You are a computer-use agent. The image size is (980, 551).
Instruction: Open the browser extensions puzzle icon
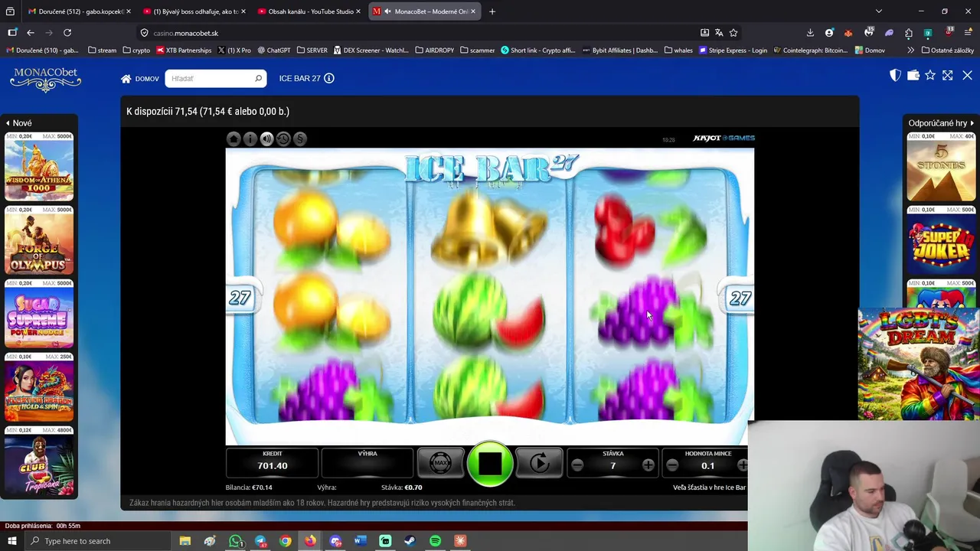click(909, 33)
